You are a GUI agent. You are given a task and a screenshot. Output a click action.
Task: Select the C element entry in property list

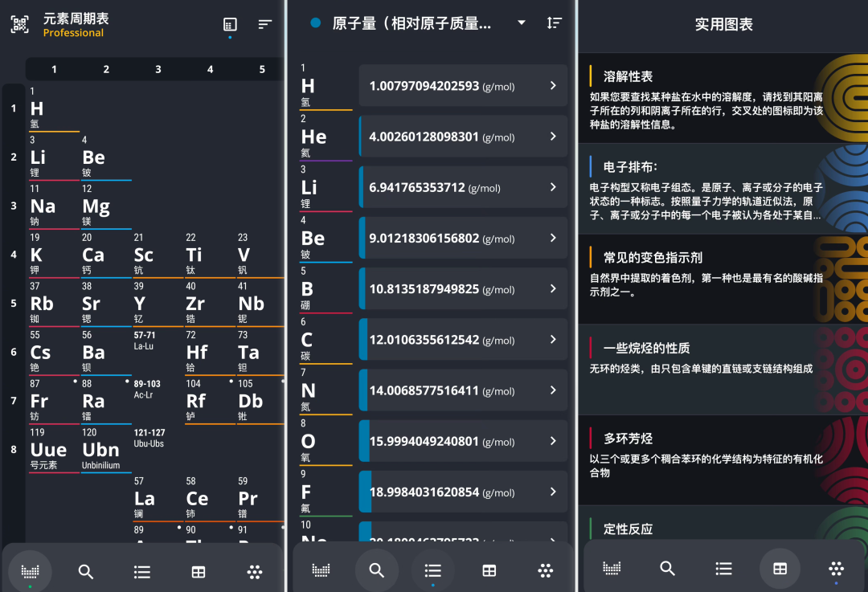[325, 340]
